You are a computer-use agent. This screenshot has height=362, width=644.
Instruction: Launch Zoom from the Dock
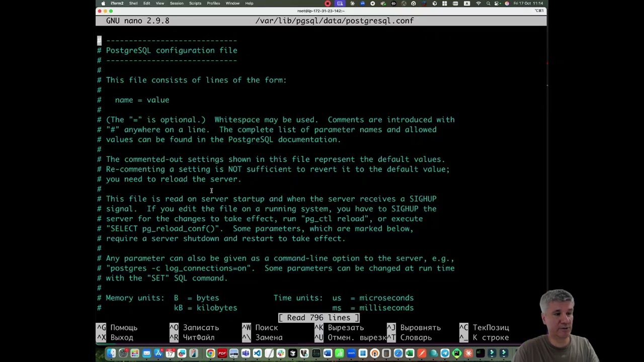point(351,353)
